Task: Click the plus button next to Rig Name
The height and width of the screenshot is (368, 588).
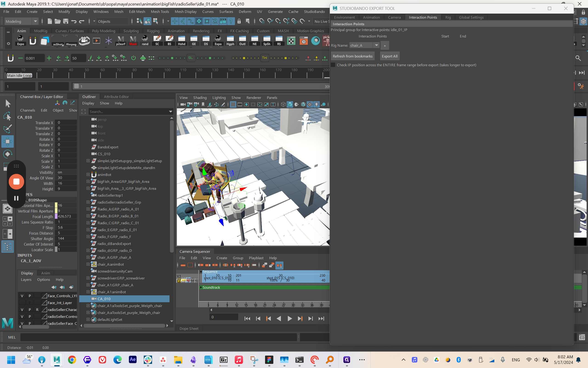Action: coord(385,46)
